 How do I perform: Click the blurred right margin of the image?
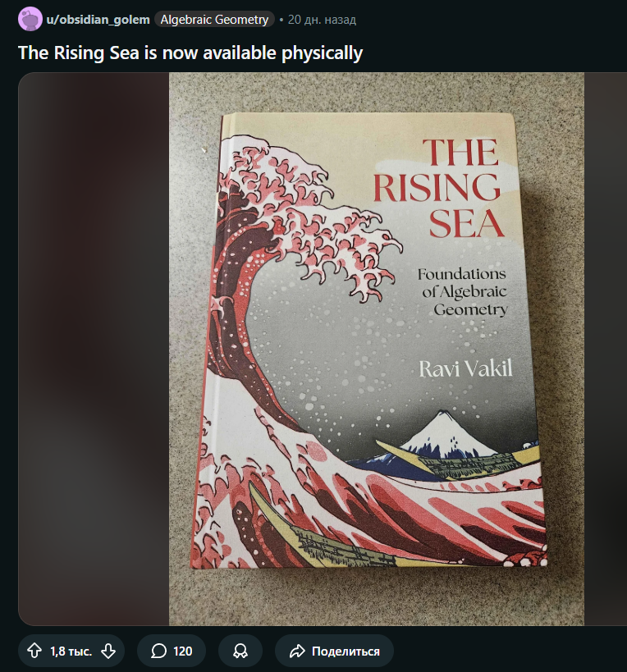[605, 349]
